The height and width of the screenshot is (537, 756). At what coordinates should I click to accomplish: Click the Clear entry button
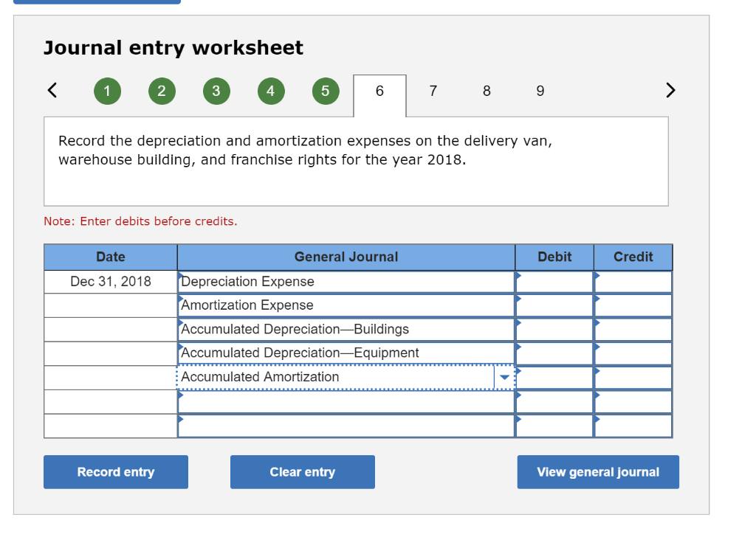tap(302, 472)
